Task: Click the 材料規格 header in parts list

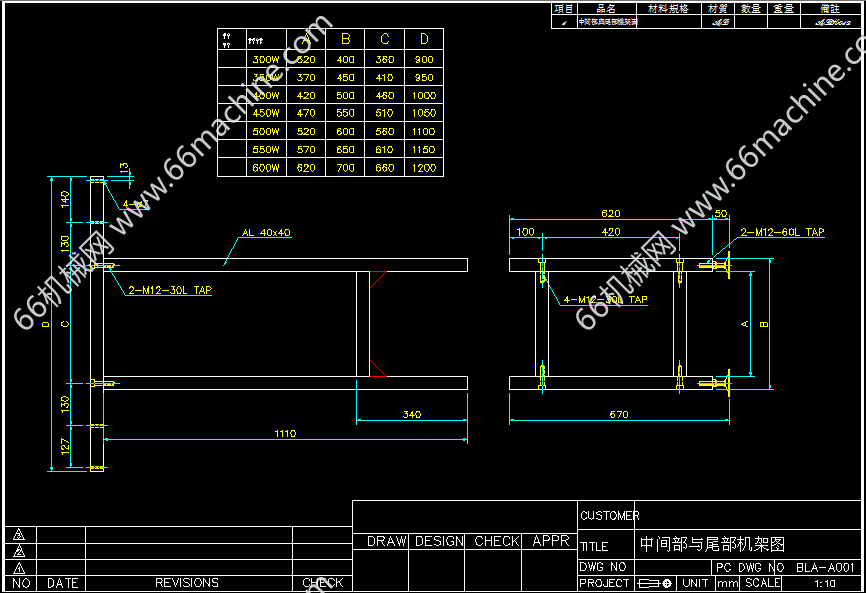Action: pos(668,8)
